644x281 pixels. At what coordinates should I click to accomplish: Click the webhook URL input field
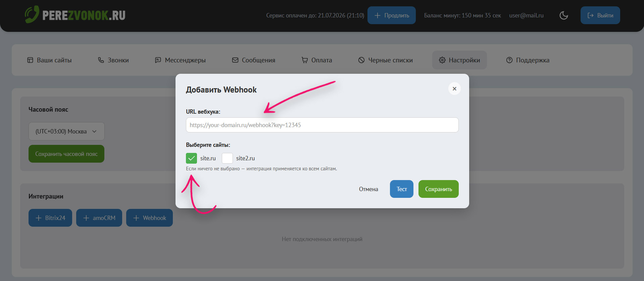[x=322, y=125]
